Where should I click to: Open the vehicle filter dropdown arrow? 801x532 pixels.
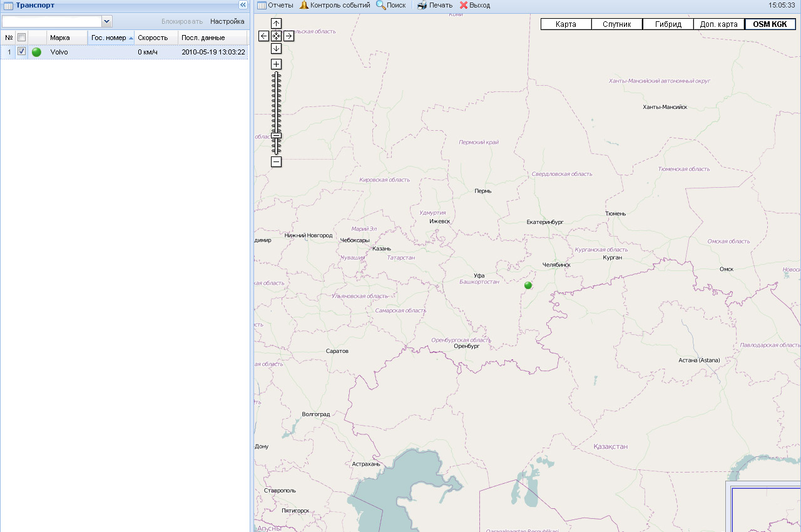[106, 21]
